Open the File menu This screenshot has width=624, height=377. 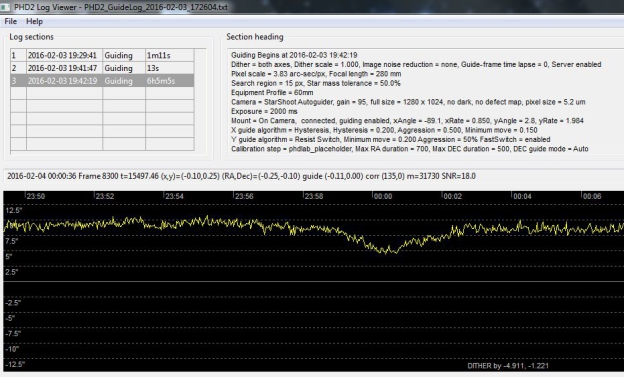10,21
